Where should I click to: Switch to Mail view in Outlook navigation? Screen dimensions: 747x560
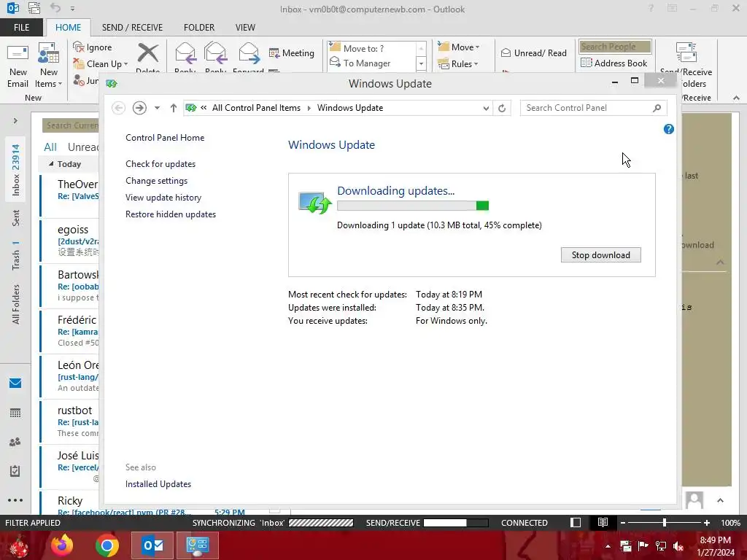(x=15, y=383)
